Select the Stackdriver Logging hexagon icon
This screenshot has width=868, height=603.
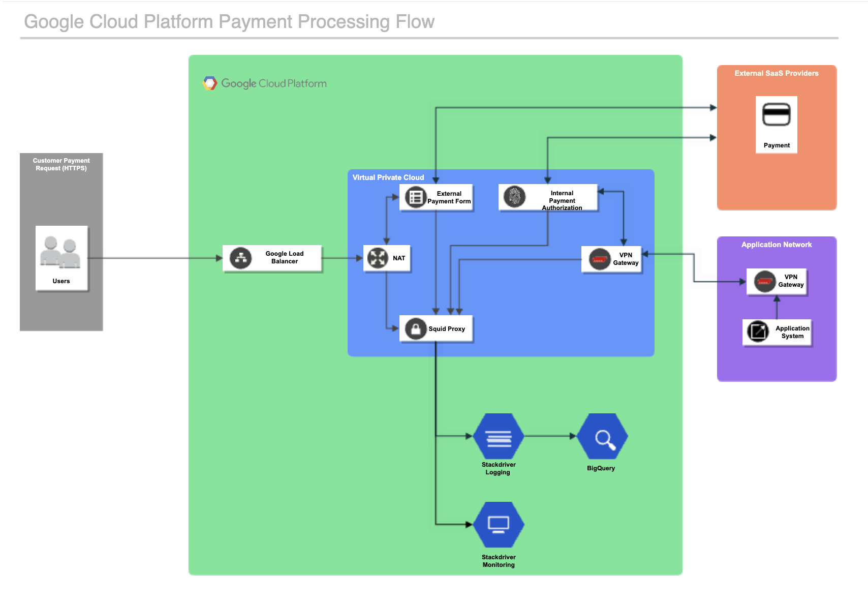point(499,437)
